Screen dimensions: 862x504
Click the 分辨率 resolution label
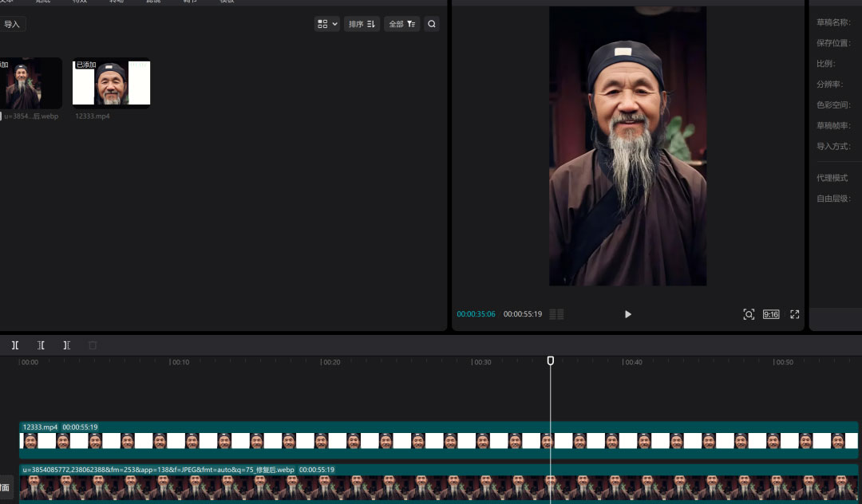(x=829, y=85)
